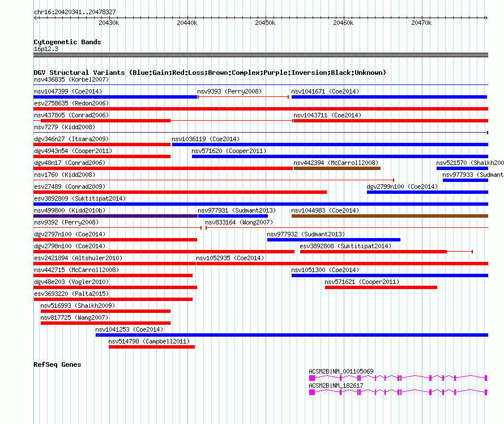Select esv3892808 (Suktitipat2014) label
This screenshot has height=424, width=504.
coord(345,246)
